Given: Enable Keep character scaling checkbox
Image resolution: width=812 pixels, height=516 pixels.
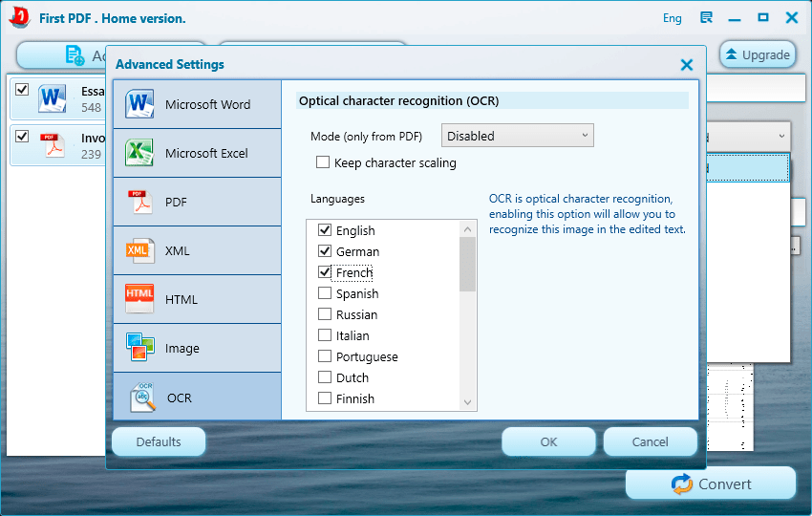Looking at the screenshot, I should (323, 162).
